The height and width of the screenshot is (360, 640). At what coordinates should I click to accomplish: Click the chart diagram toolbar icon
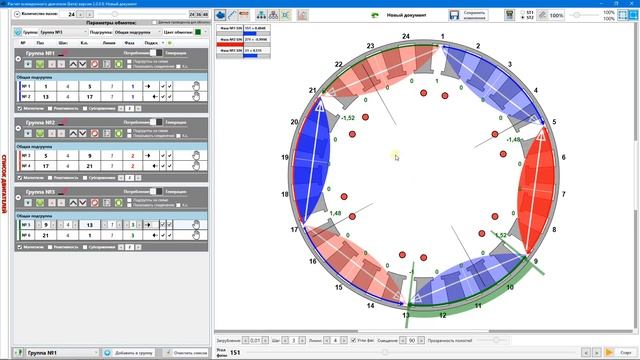[x=302, y=15]
